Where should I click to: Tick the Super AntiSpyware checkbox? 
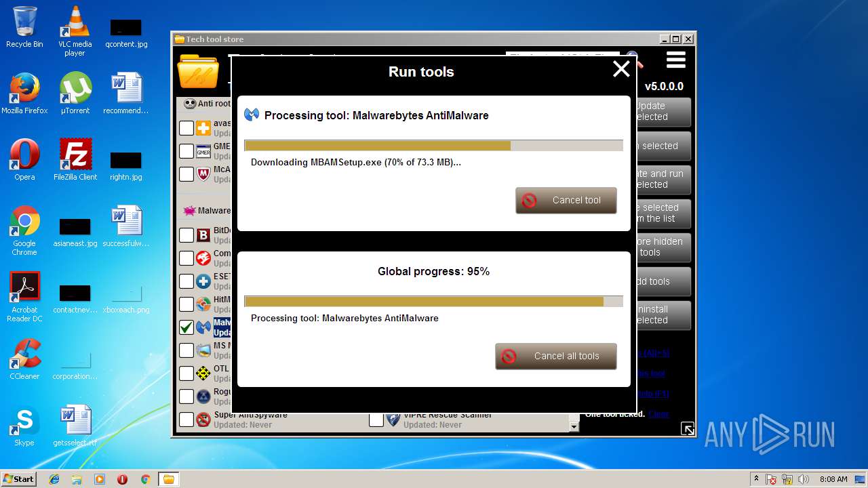[x=186, y=420]
